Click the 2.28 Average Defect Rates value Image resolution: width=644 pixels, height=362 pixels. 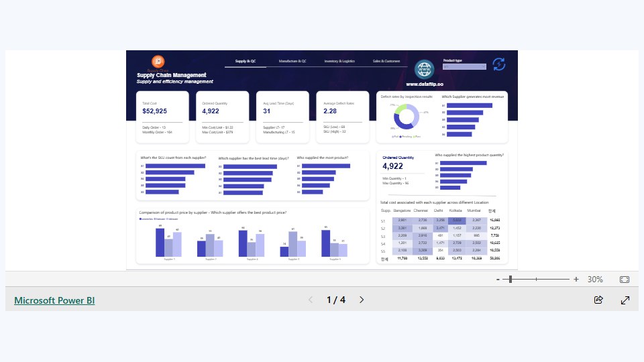pos(330,111)
